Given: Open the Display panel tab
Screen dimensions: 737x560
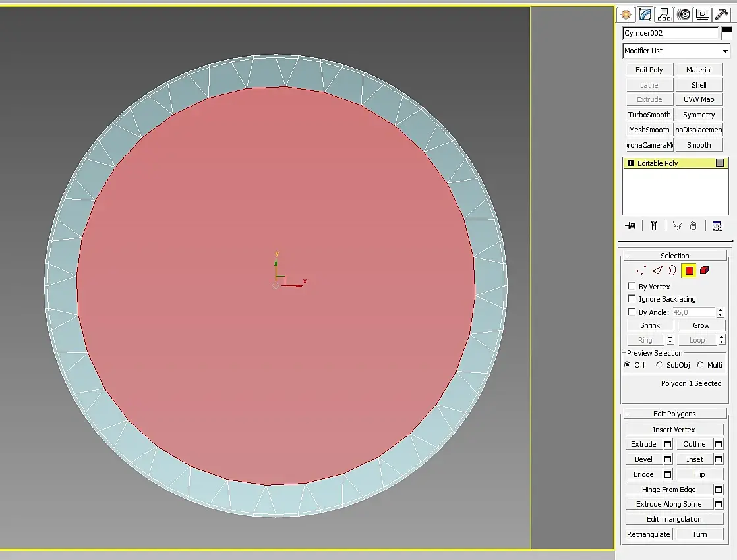Looking at the screenshot, I should point(702,14).
